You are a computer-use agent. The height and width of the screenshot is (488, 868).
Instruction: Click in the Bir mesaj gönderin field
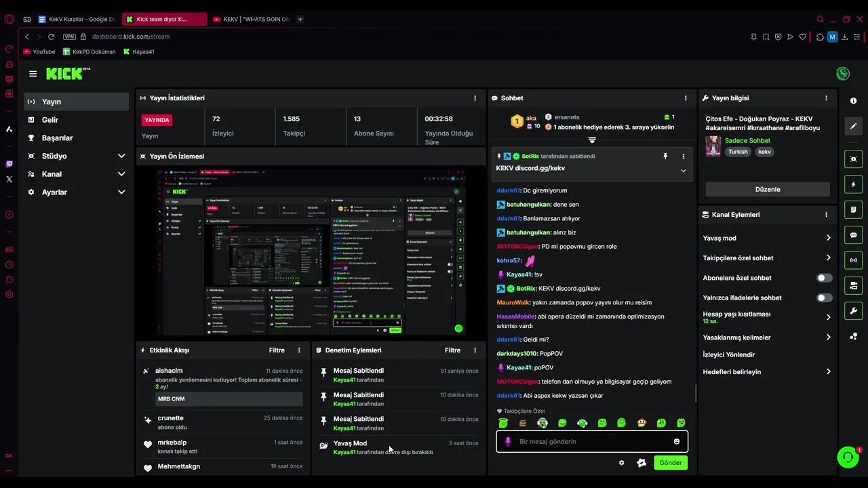(592, 441)
